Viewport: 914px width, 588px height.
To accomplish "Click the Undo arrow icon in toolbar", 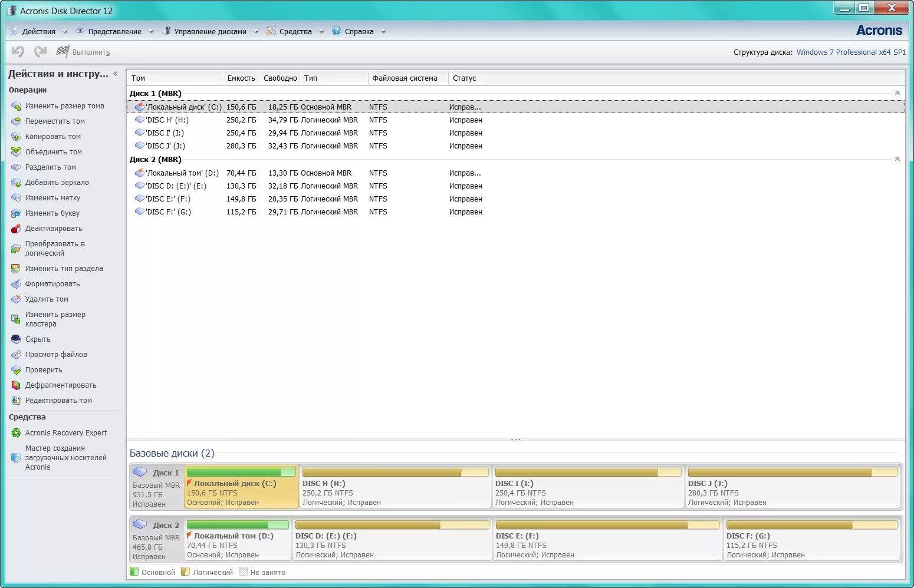I will [x=18, y=52].
